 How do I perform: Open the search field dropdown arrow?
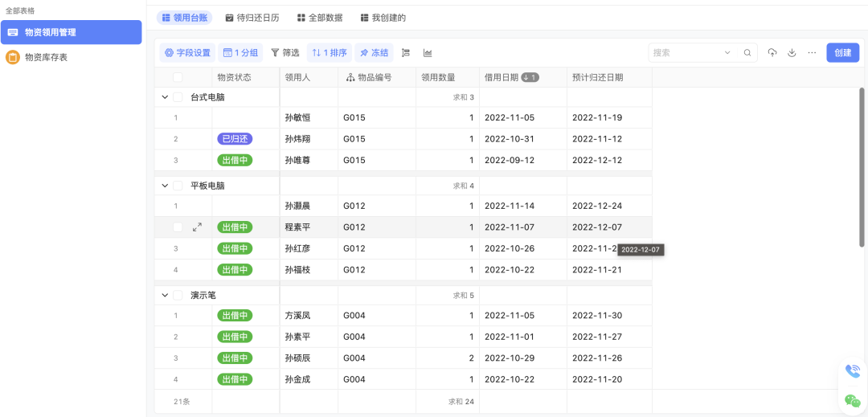(727, 52)
